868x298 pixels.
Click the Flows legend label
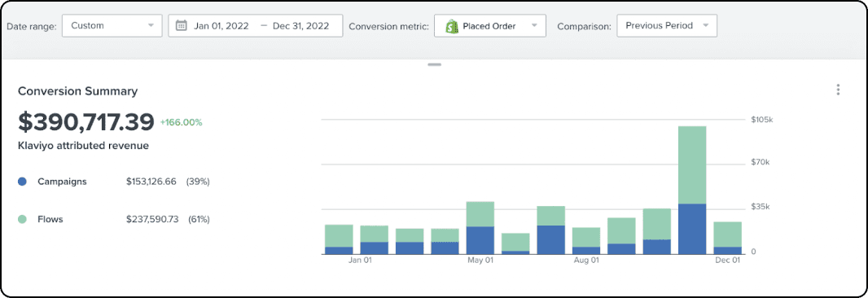[x=50, y=219]
